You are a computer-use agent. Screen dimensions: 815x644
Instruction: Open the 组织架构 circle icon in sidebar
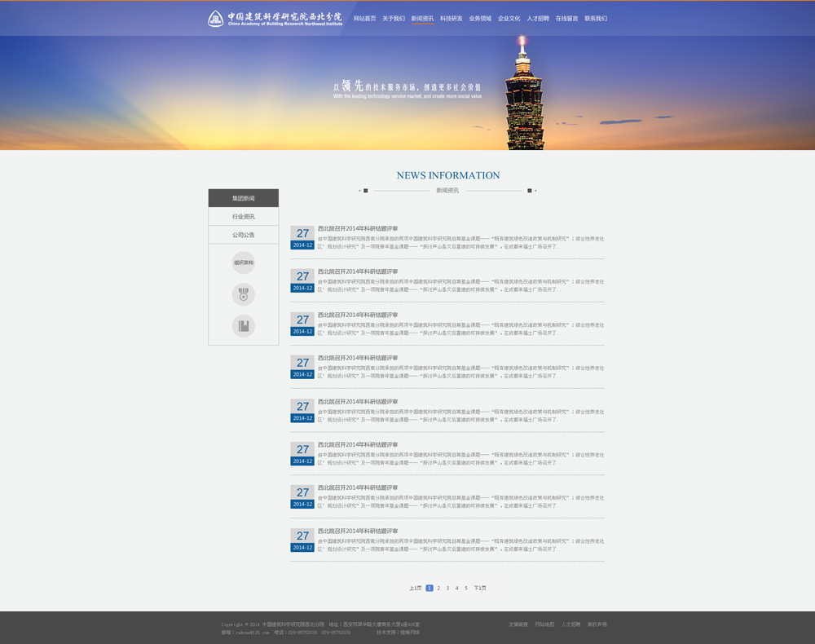click(244, 262)
